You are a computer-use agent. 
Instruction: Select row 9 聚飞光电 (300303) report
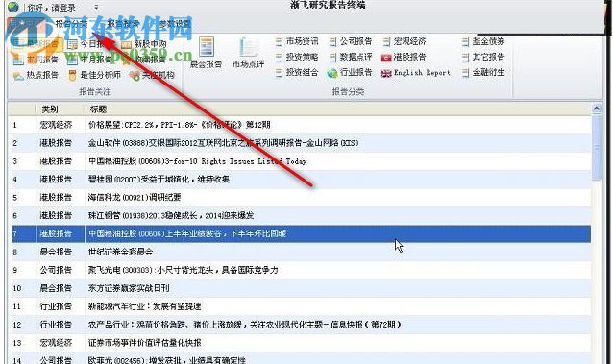pos(301,270)
